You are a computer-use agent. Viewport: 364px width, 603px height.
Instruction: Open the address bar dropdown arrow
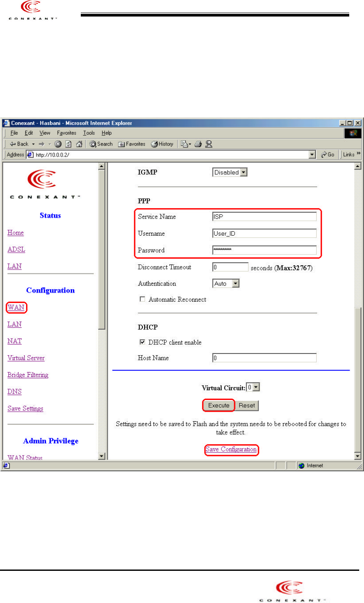pyautogui.click(x=312, y=155)
